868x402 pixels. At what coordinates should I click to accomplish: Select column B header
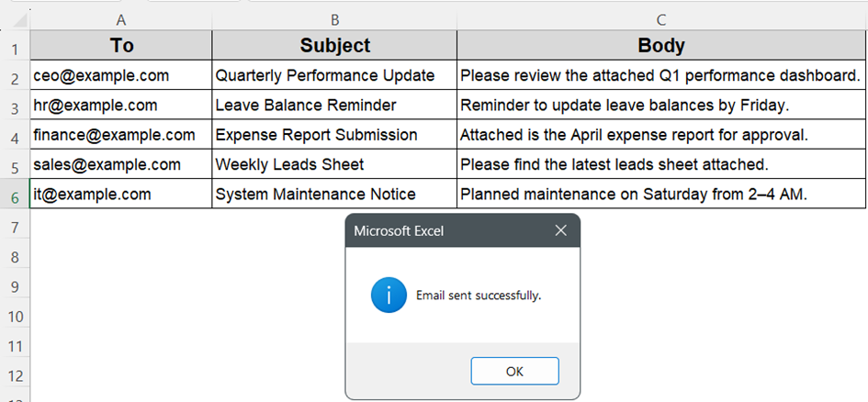334,20
